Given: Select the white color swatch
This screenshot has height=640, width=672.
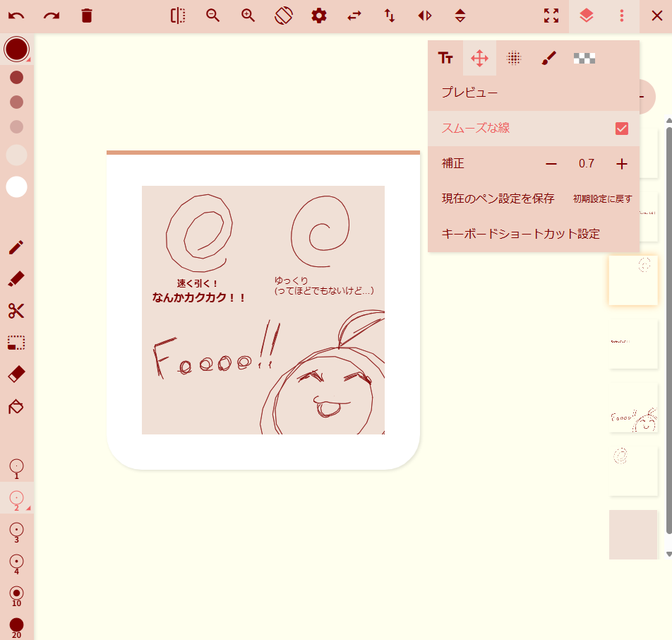Looking at the screenshot, I should 16,186.
